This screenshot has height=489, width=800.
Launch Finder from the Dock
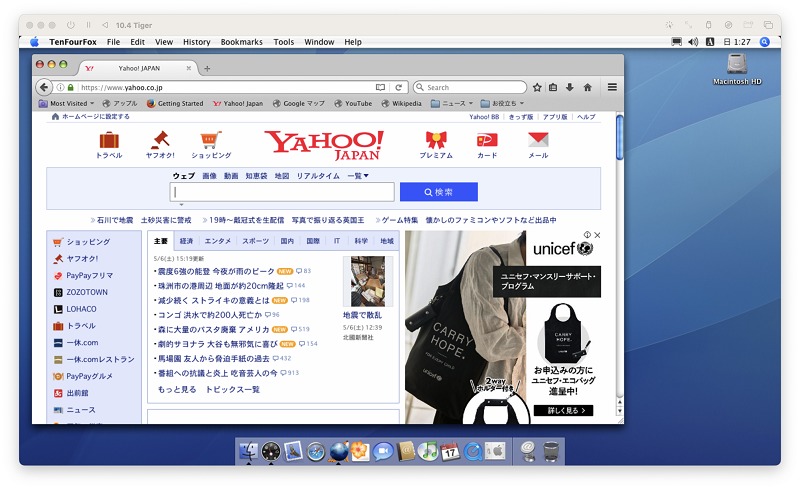coord(248,451)
